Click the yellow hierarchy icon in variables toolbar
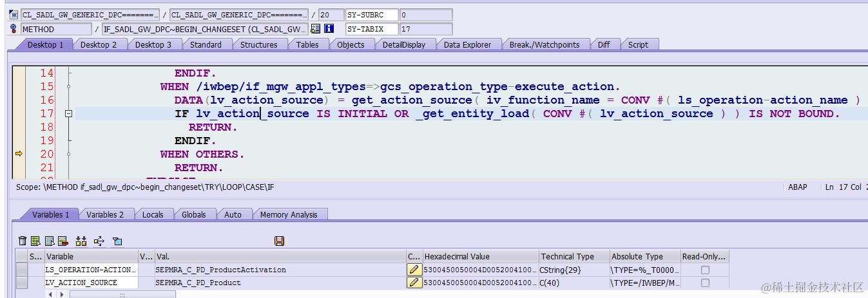Screen dimensions: 868x298 (81, 241)
